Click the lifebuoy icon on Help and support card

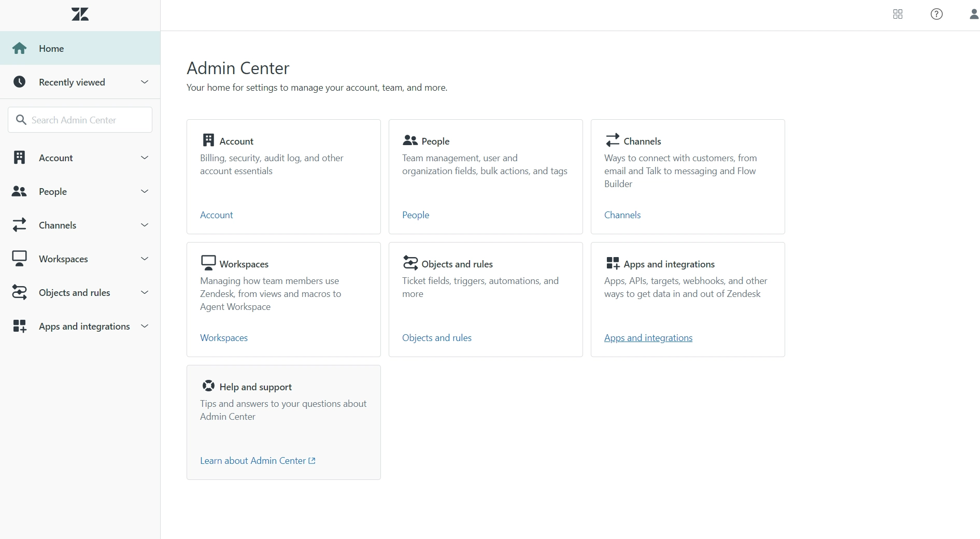(x=208, y=386)
